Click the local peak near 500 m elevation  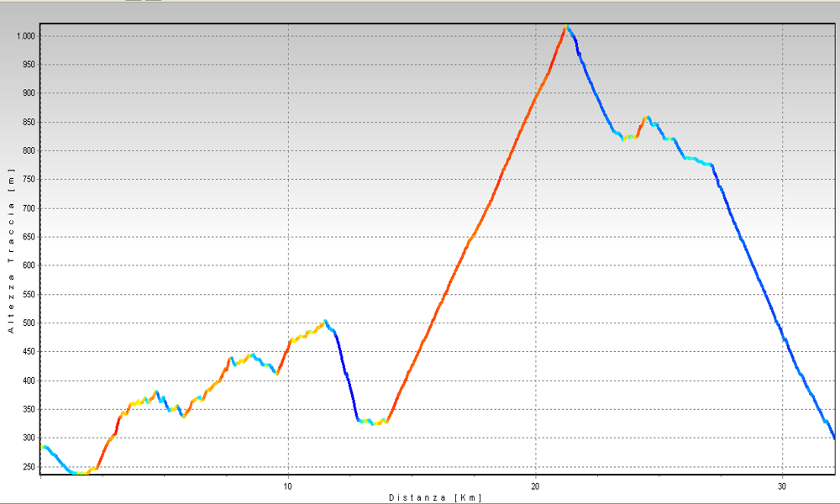(325, 321)
